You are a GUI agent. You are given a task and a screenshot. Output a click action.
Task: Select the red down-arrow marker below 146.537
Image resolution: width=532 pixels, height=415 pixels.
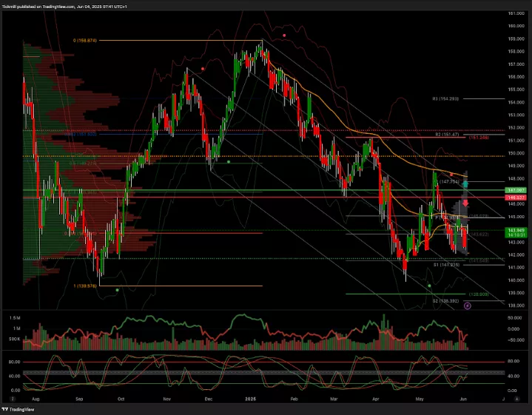465,203
